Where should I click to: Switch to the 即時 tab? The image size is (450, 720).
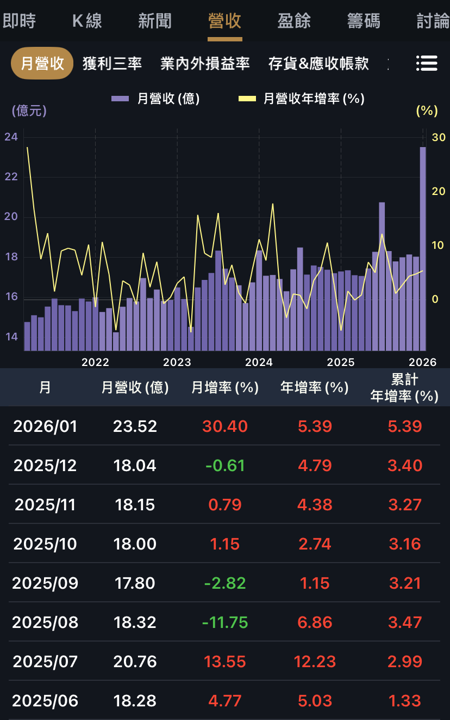click(19, 21)
